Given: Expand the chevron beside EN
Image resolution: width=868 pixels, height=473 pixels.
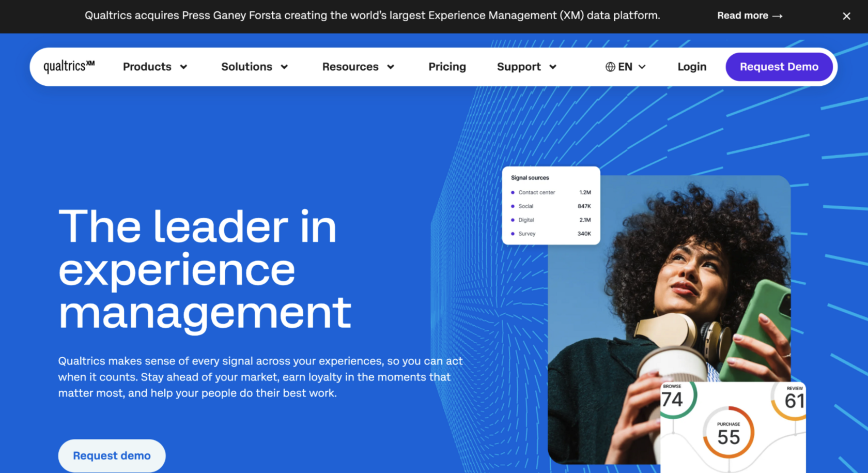Looking at the screenshot, I should click(642, 67).
